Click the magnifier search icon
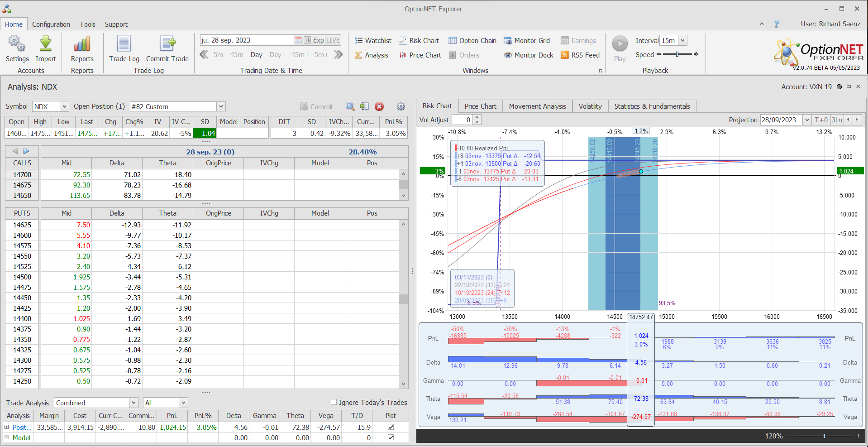868x447 pixels. click(x=350, y=106)
